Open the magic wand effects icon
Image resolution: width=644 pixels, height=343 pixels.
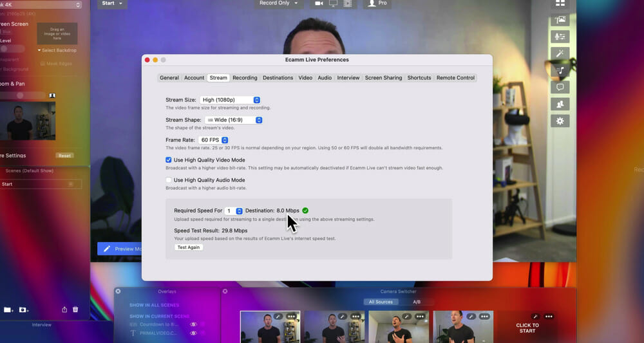coord(560,53)
